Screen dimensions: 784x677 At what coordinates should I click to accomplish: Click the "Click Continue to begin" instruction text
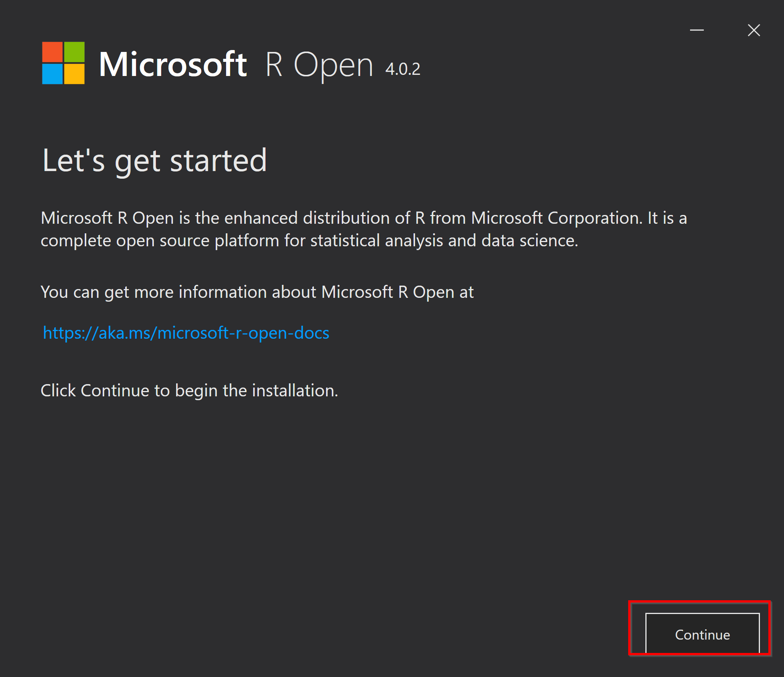[x=189, y=391]
